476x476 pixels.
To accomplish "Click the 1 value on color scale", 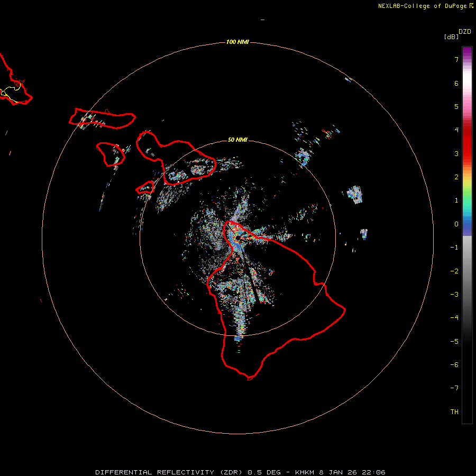I will [x=456, y=200].
